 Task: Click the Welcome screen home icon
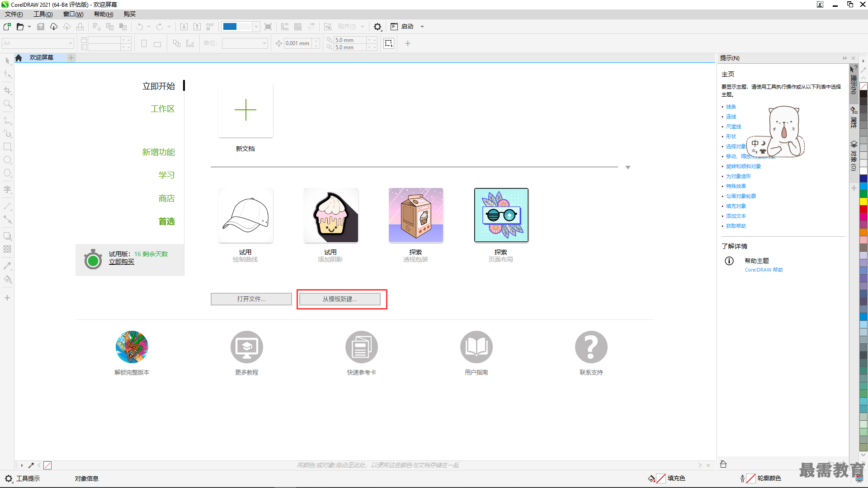click(x=19, y=58)
